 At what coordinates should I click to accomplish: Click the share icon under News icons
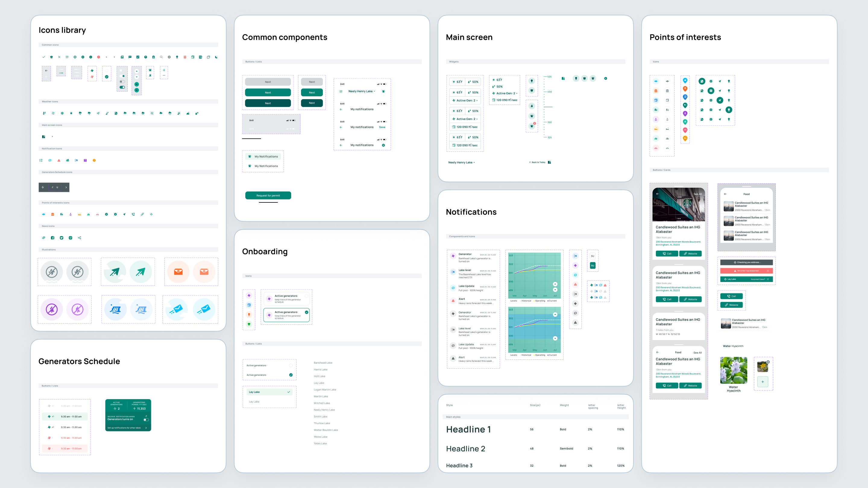[x=80, y=238]
